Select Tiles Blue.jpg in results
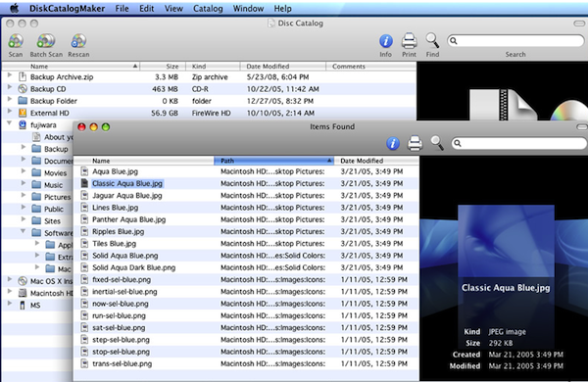 pyautogui.click(x=114, y=244)
